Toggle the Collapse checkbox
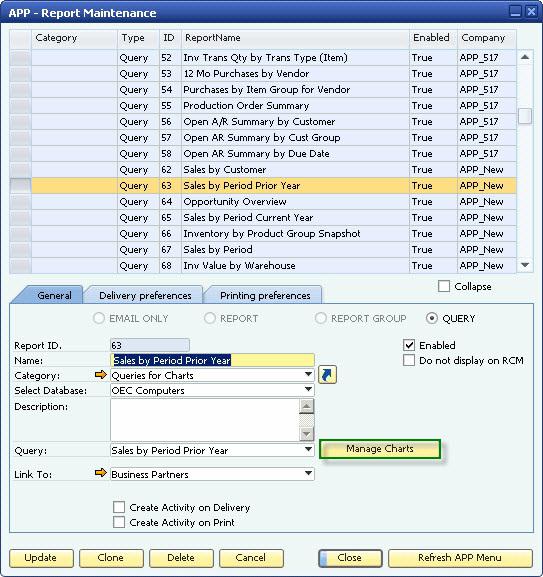Image resolution: width=543 pixels, height=577 pixels. click(x=444, y=286)
